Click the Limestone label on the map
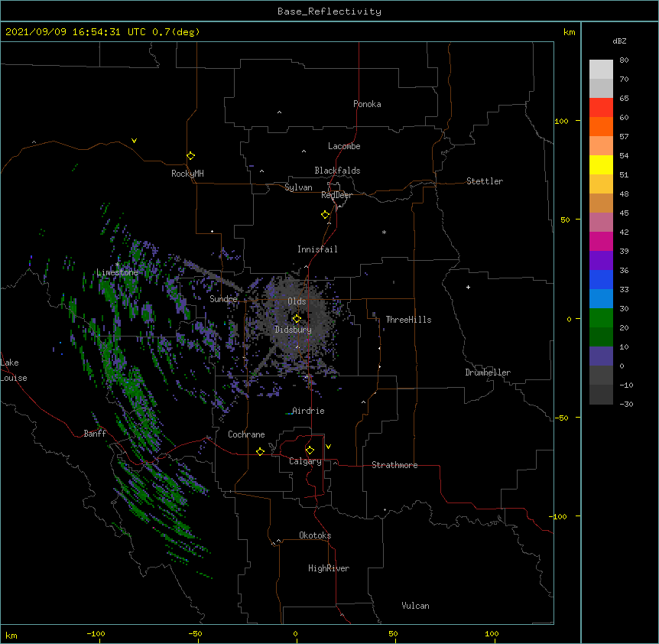The height and width of the screenshot is (644, 659). click(117, 272)
